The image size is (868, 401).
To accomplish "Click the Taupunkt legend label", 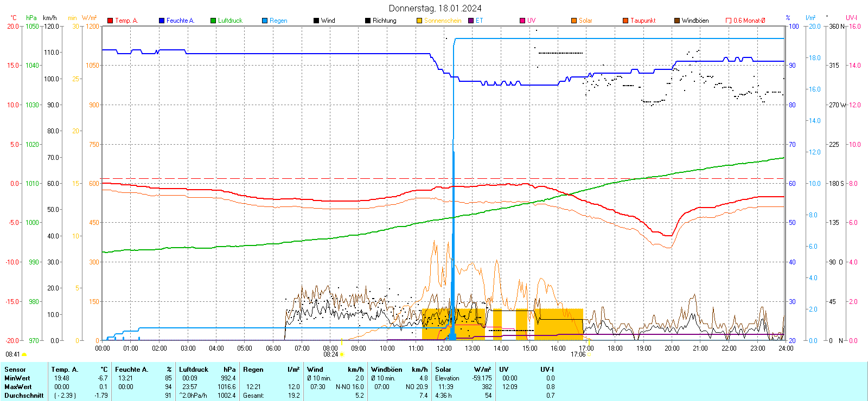I will point(643,21).
